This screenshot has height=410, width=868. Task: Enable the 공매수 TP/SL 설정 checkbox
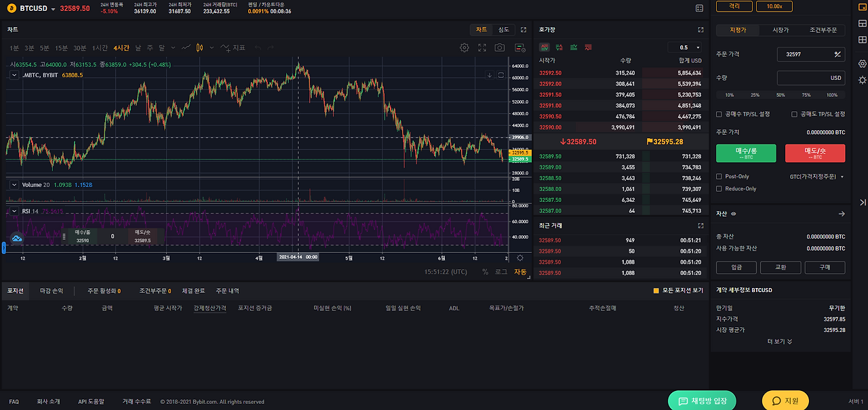[x=719, y=115]
